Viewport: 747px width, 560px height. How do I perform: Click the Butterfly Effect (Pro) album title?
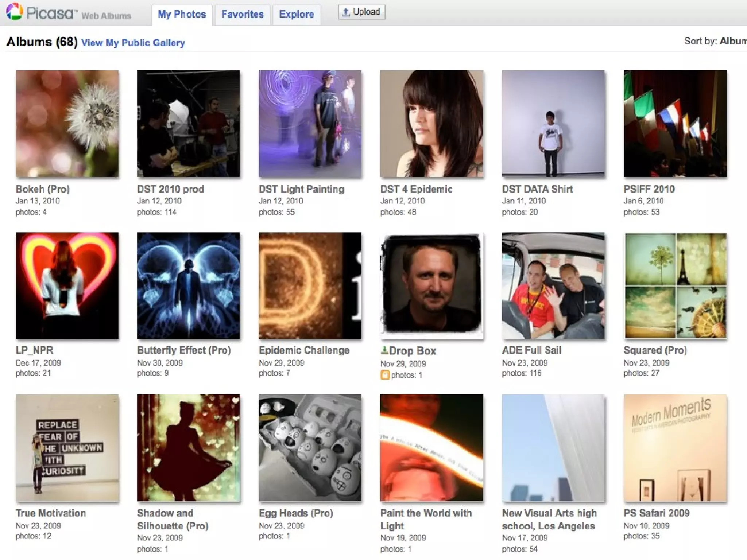[184, 350]
